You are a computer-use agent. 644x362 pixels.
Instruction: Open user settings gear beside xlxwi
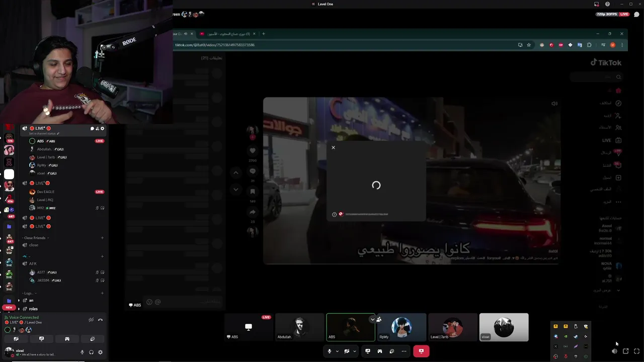point(100,352)
